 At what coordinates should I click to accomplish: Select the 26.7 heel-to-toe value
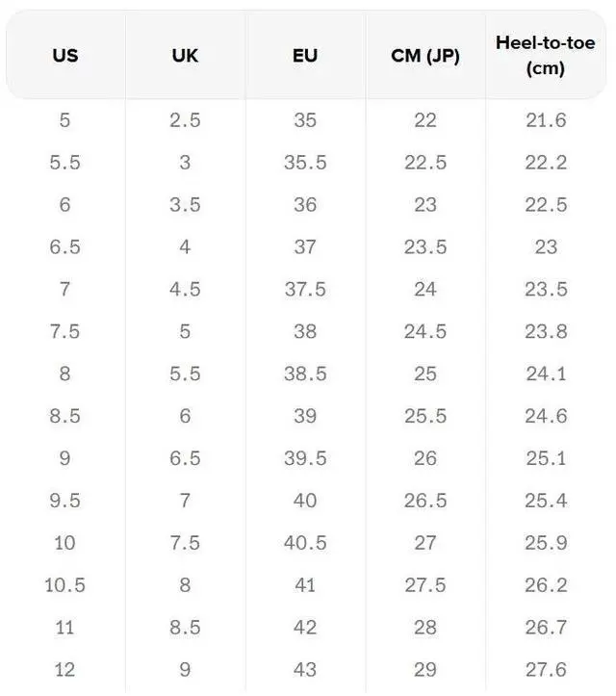(x=546, y=628)
